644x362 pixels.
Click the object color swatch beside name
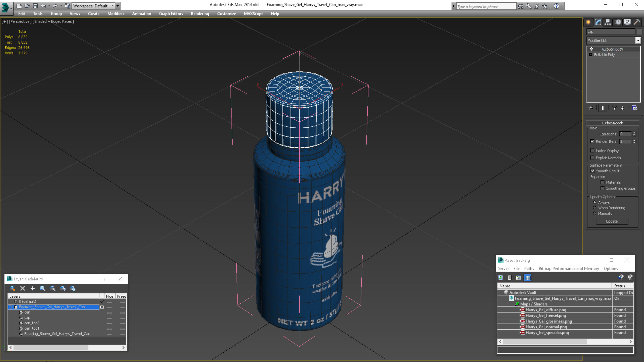(x=640, y=32)
